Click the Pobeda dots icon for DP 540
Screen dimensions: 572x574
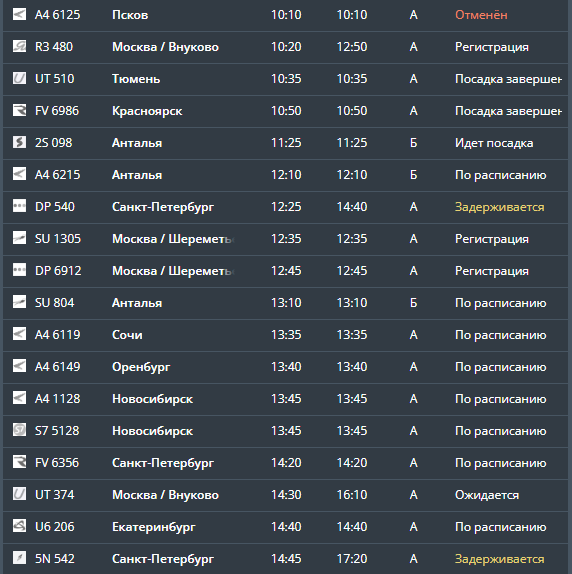coord(19,206)
